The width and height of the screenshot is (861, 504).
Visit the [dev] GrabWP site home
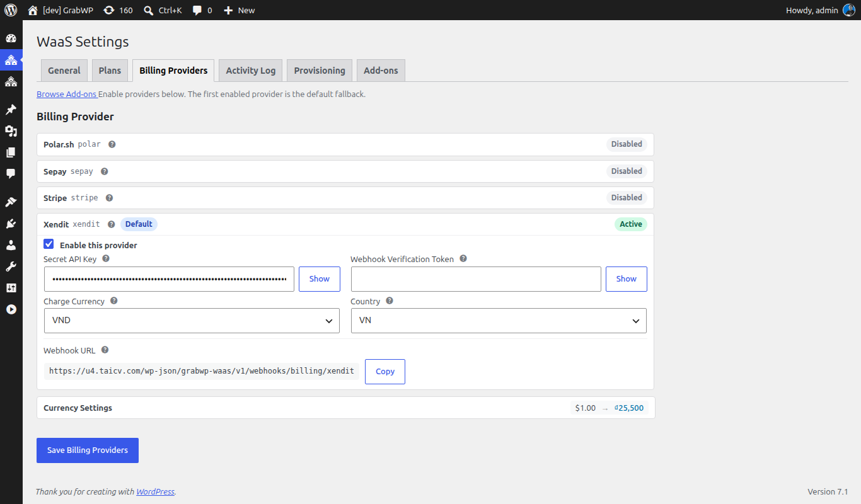click(61, 10)
